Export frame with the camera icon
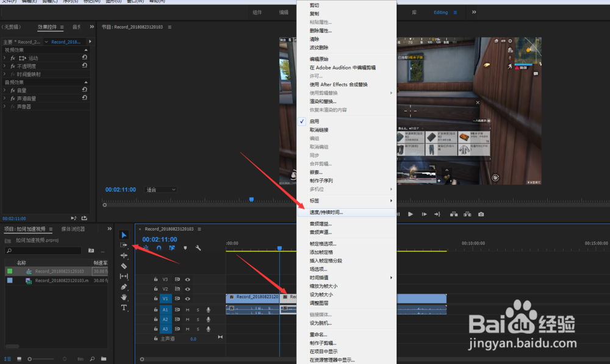 481,214
